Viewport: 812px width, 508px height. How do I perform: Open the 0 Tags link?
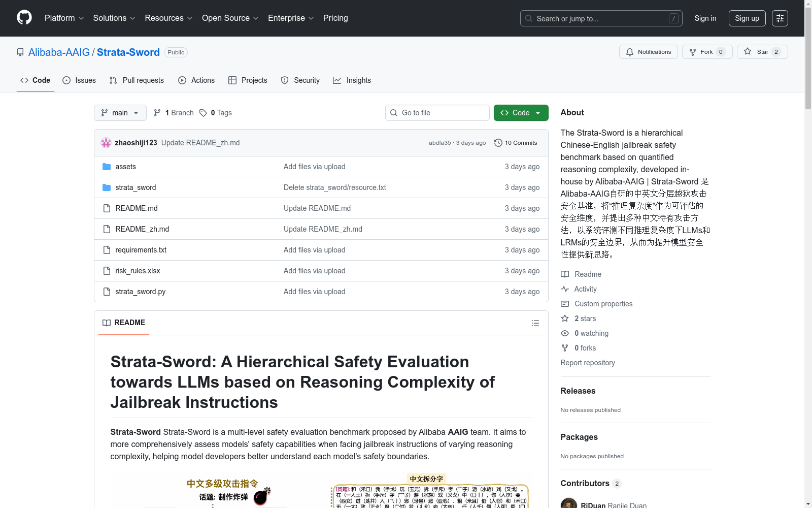pyautogui.click(x=216, y=113)
